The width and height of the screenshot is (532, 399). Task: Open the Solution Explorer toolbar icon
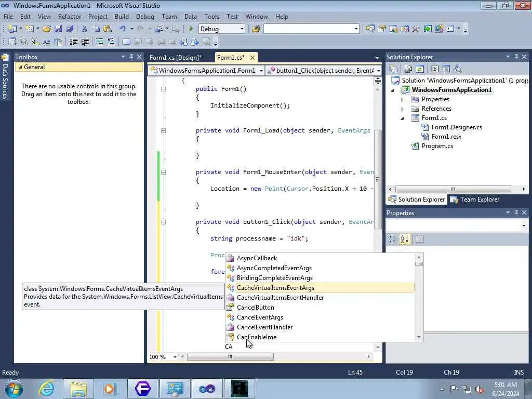pos(370,29)
